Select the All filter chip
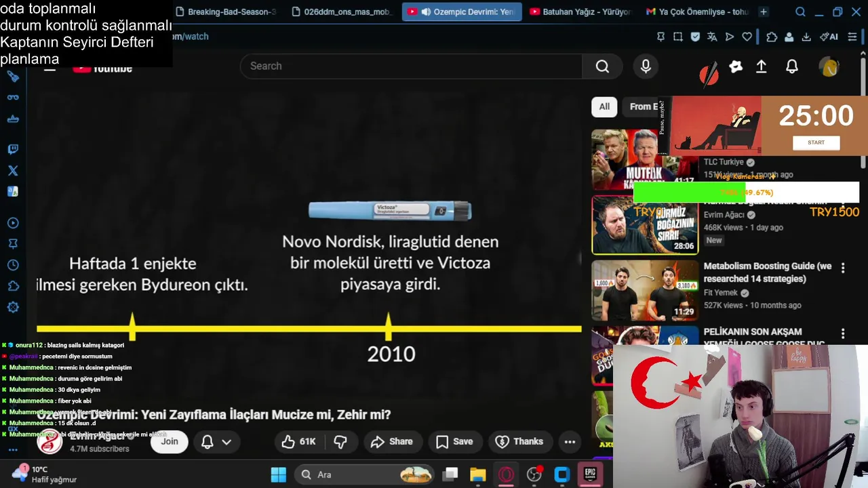 tap(604, 106)
